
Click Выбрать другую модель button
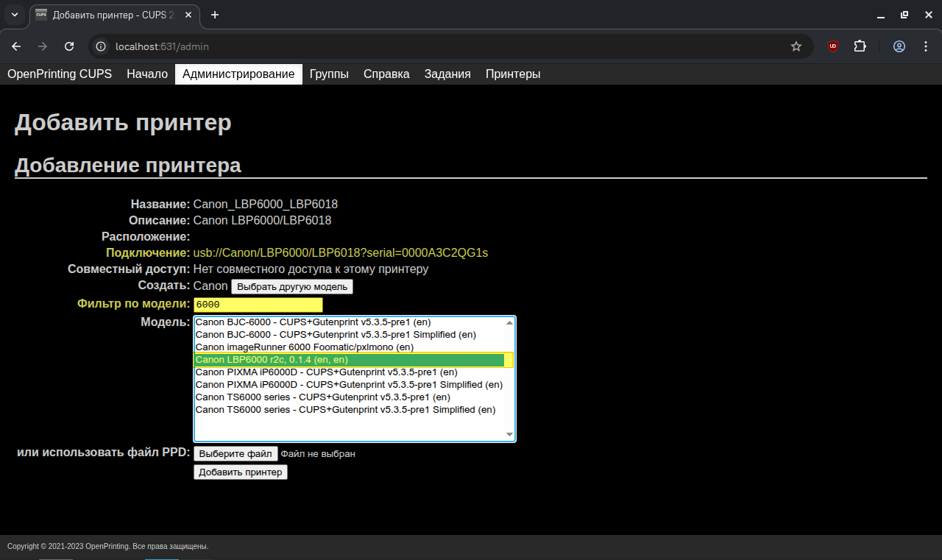tap(292, 287)
